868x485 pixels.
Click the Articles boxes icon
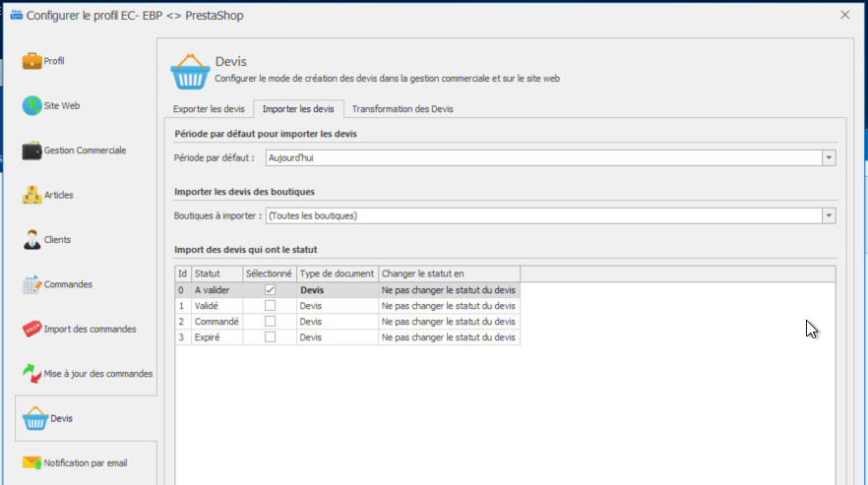pos(31,195)
